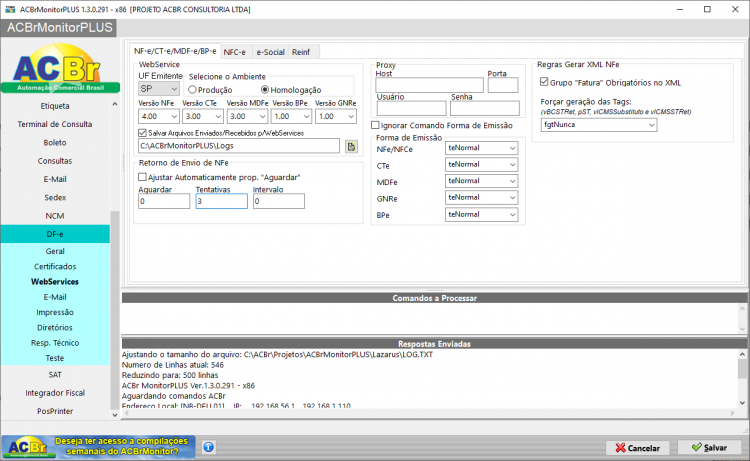Open E-Mail under DF-e section
Viewport: 750px width, 461px height.
(55, 297)
